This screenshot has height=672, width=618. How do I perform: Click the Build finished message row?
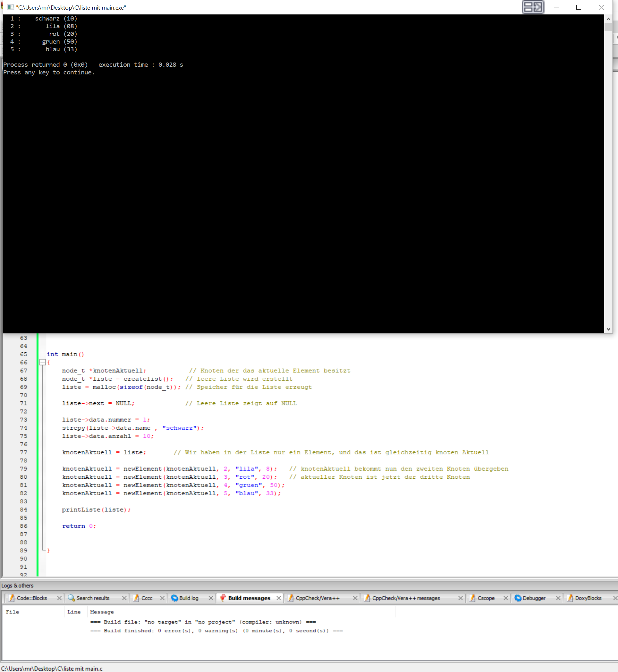click(x=216, y=631)
